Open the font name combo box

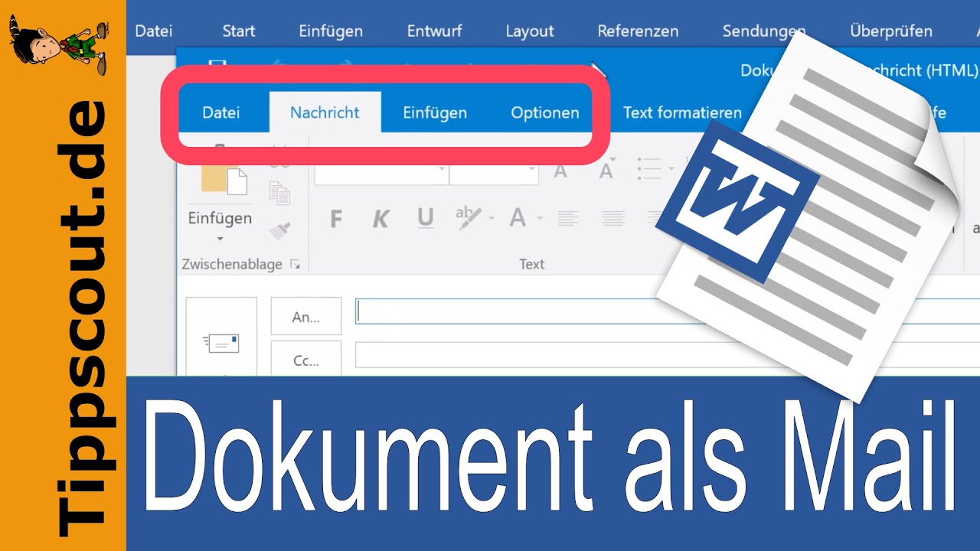point(381,174)
